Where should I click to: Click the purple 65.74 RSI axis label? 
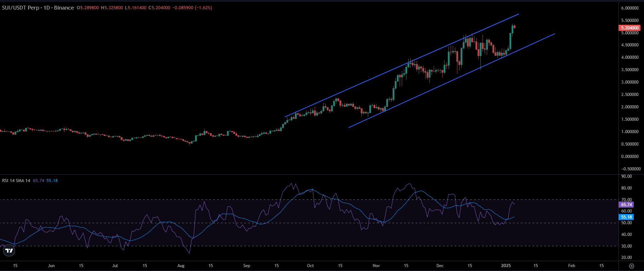pyautogui.click(x=626, y=205)
